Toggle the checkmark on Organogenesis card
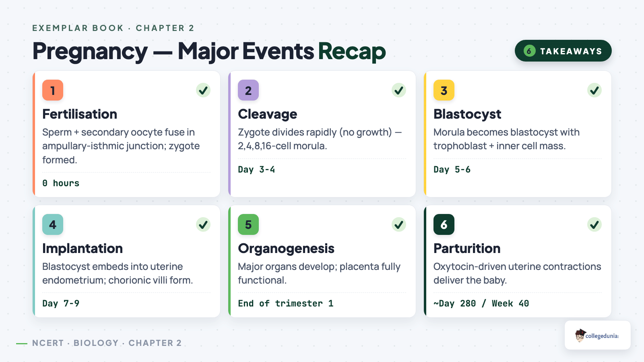The width and height of the screenshot is (644, 362). (399, 224)
